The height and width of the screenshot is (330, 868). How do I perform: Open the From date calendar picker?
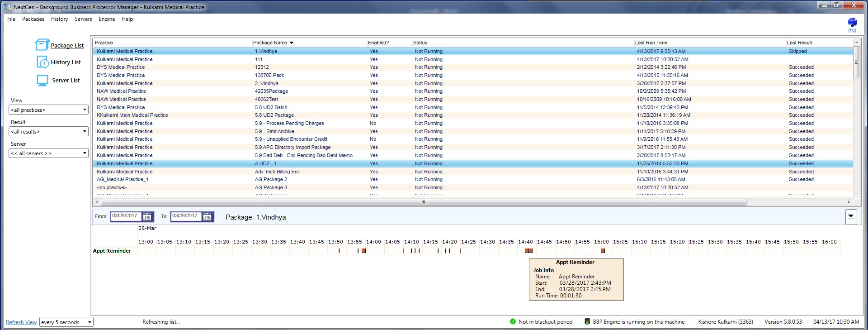click(x=147, y=216)
